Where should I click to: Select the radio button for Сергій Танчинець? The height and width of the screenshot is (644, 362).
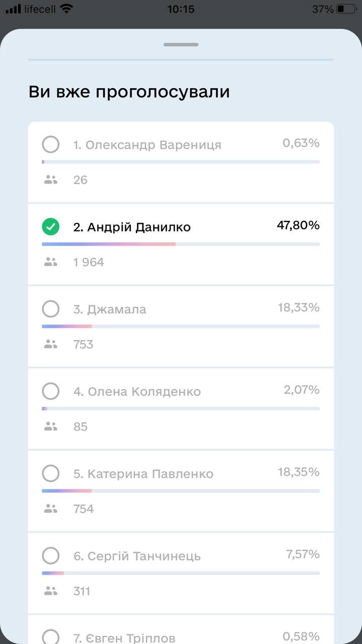51,555
